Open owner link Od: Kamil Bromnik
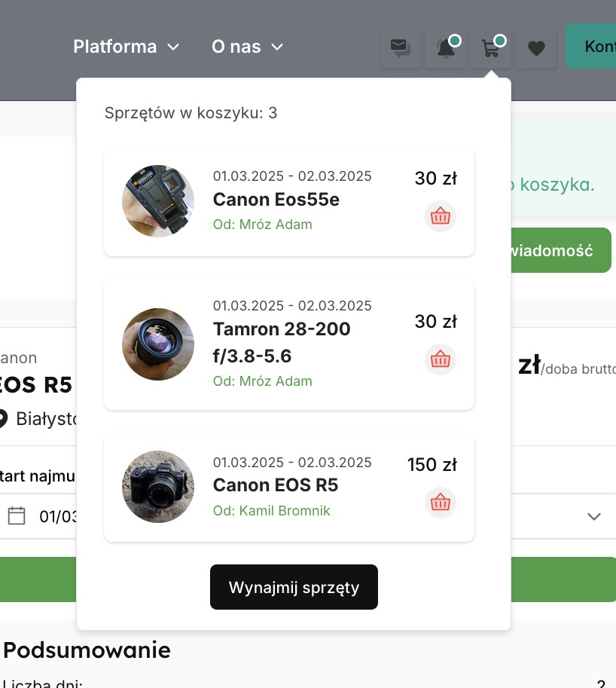Viewport: 616px width, 688px height. [x=272, y=511]
